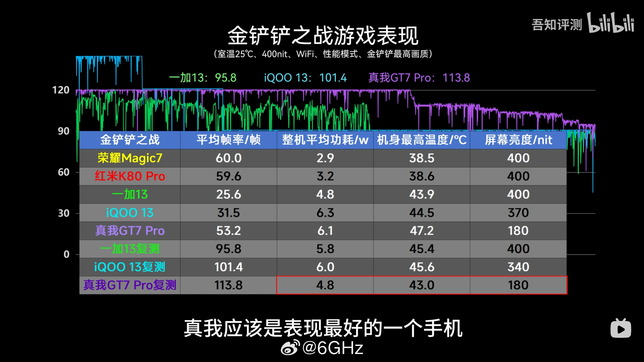Click the frame rate value 59.6
This screenshot has width=644, height=362.
[x=229, y=176]
